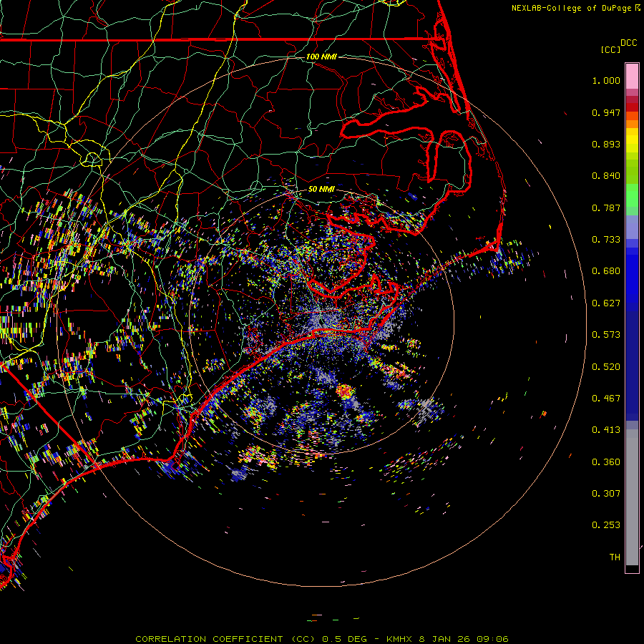The height and width of the screenshot is (644, 644).
Task: Pick the bright green segment of the color bar
Action: [632, 195]
